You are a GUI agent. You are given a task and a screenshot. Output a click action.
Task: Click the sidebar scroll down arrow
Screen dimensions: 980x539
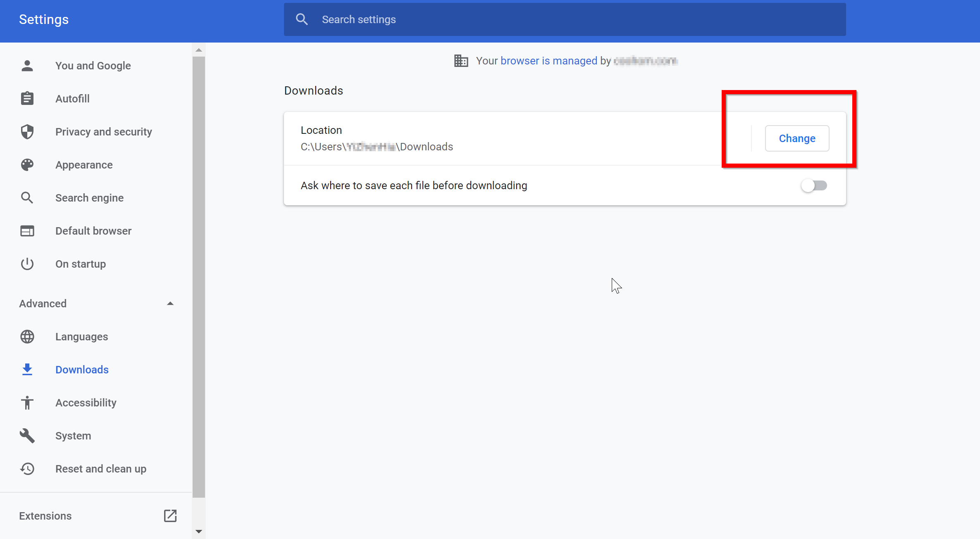[x=199, y=532]
